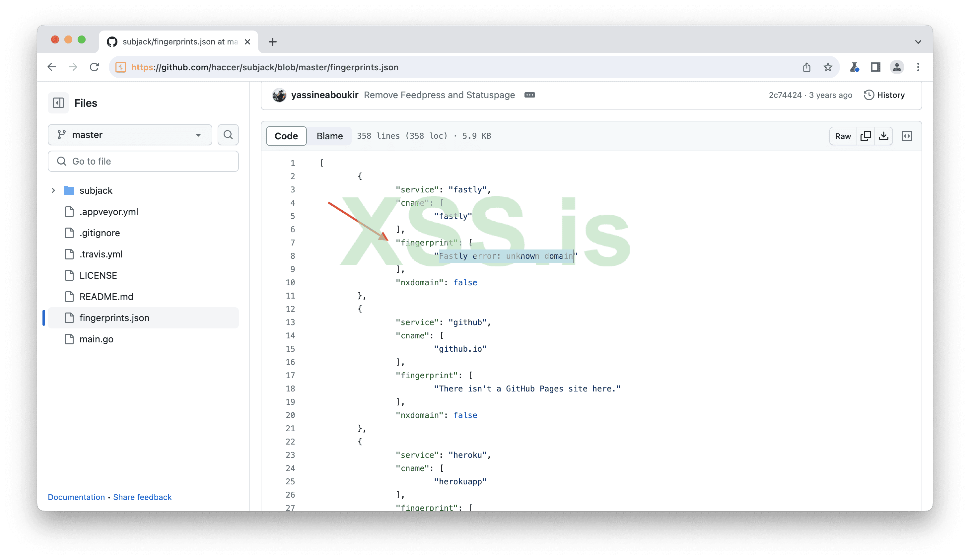Click the file search magnifier button
The height and width of the screenshot is (560, 970).
coord(228,135)
